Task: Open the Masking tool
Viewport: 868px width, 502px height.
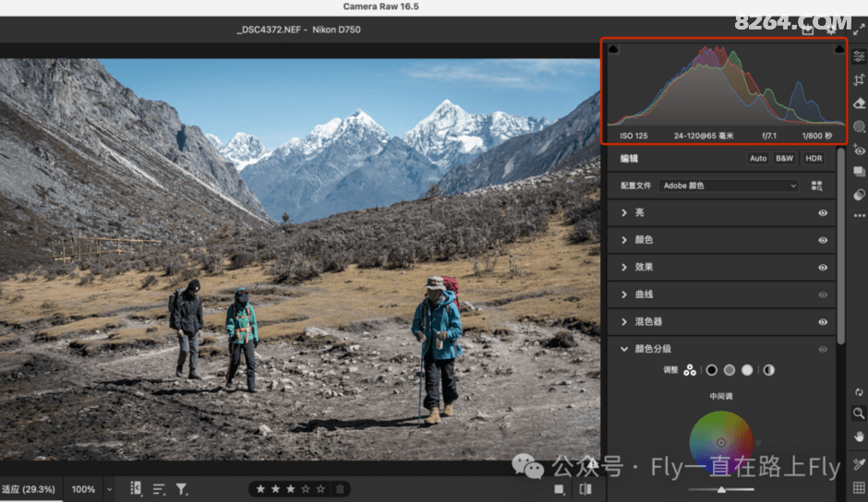Action: [x=860, y=126]
